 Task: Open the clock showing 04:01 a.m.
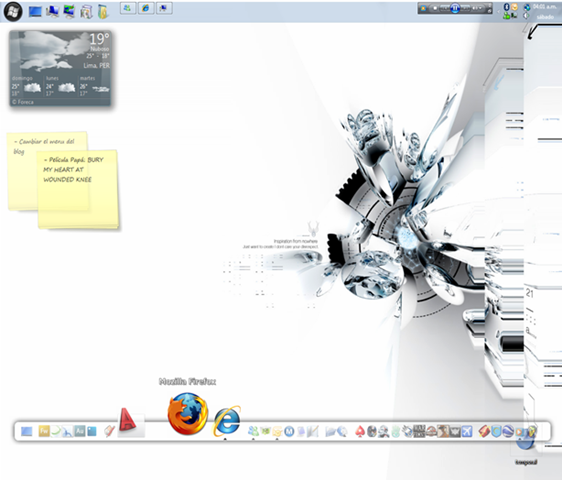[x=545, y=6]
